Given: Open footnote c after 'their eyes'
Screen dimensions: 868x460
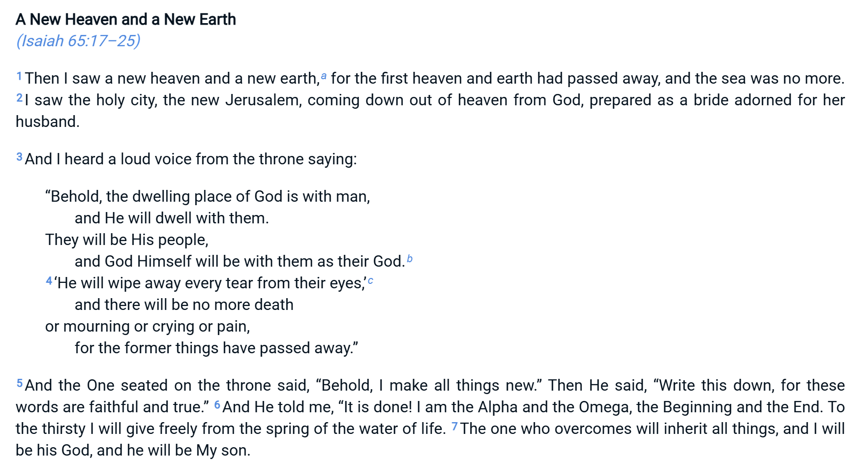Looking at the screenshot, I should point(370,280).
